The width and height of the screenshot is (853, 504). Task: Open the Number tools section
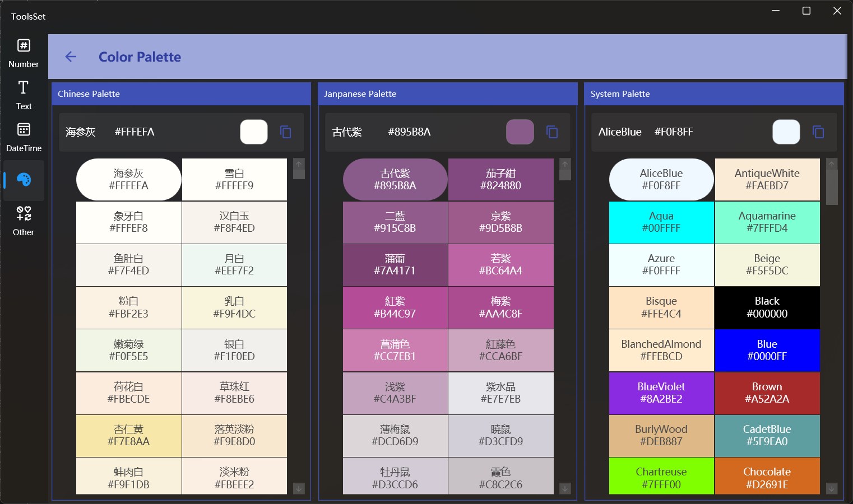click(24, 54)
